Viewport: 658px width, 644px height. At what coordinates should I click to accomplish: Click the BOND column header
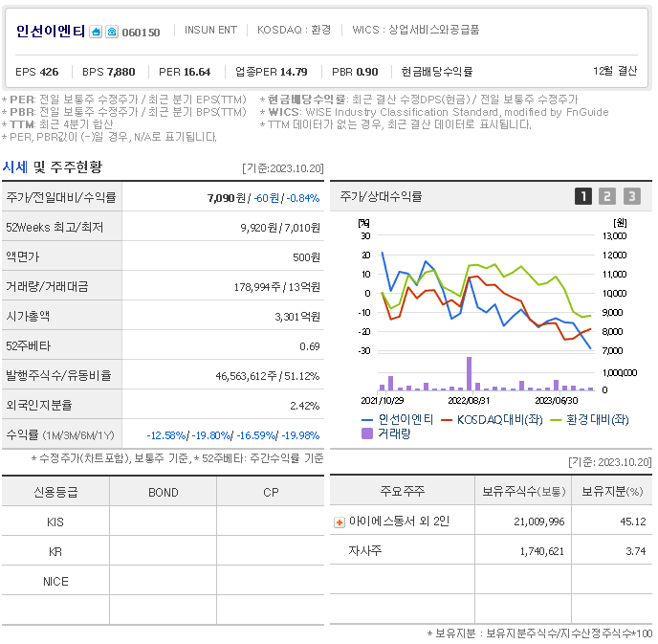pyautogui.click(x=164, y=493)
